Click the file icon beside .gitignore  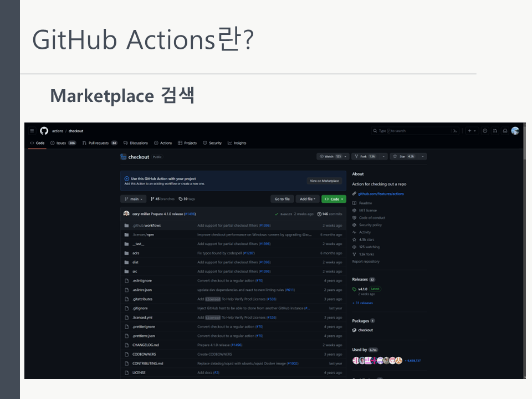126,308
